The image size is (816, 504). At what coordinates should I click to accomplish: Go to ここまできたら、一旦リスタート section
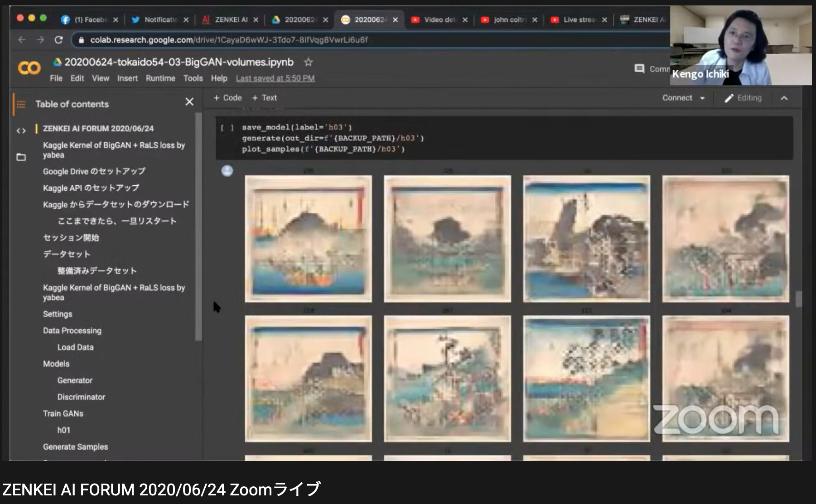point(117,221)
